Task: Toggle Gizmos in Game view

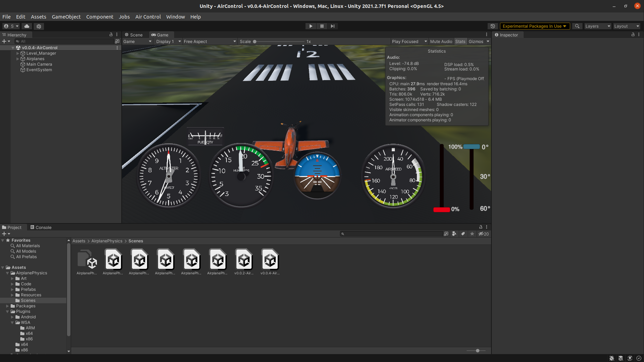Action: pyautogui.click(x=476, y=42)
